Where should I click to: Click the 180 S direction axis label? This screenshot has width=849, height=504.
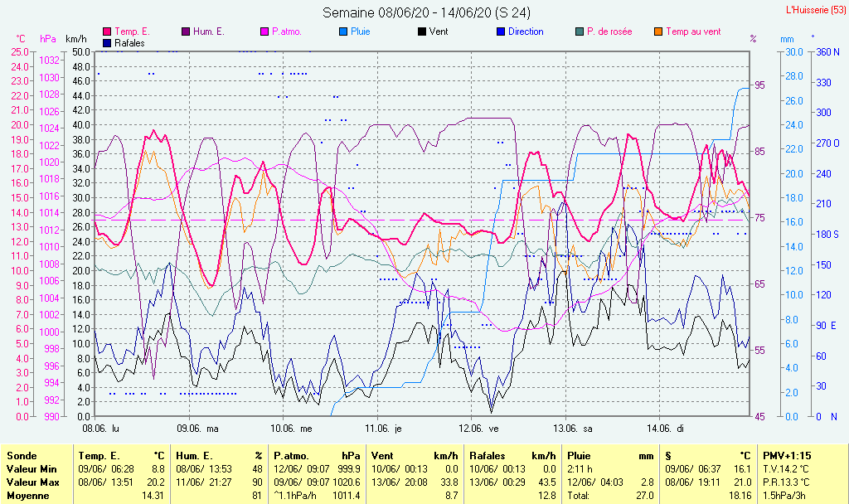point(827,235)
